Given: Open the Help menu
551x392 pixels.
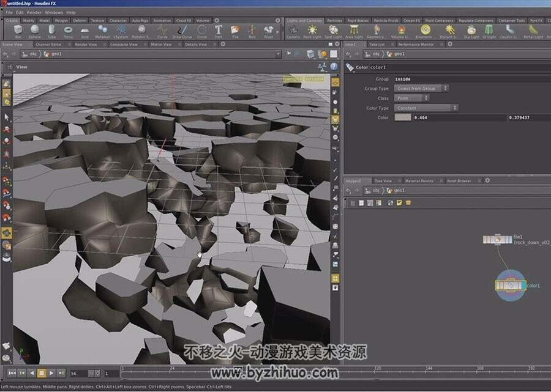Looking at the screenshot, I should 70,12.
